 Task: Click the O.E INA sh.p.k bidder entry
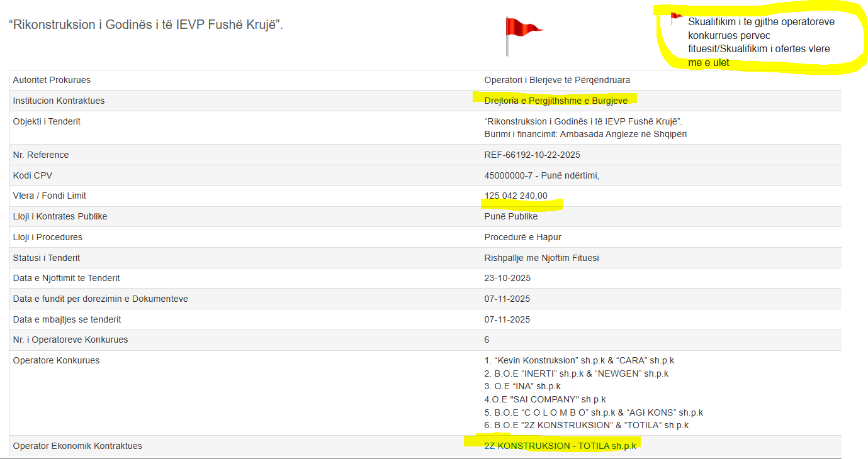click(x=522, y=386)
